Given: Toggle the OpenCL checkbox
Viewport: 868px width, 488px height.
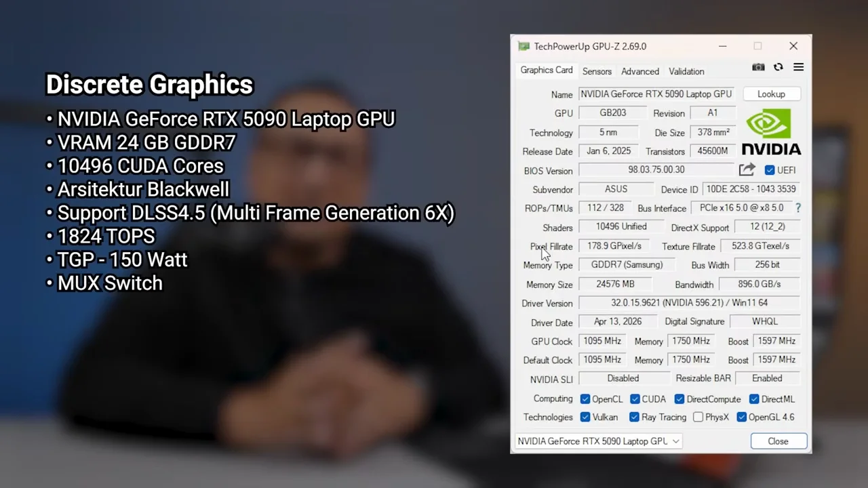Looking at the screenshot, I should (585, 399).
